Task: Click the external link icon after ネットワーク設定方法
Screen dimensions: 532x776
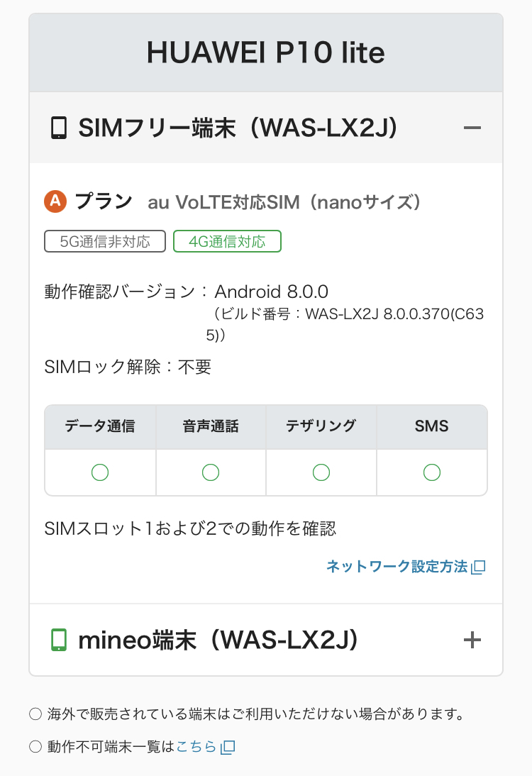Action: (x=479, y=567)
